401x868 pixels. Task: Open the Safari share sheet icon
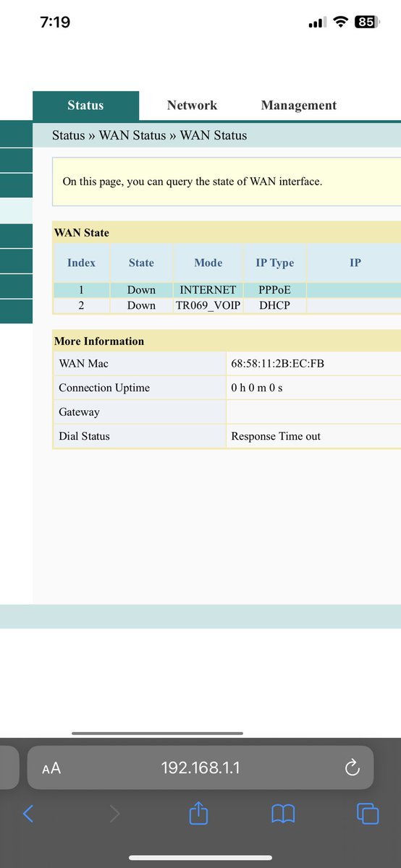(198, 813)
